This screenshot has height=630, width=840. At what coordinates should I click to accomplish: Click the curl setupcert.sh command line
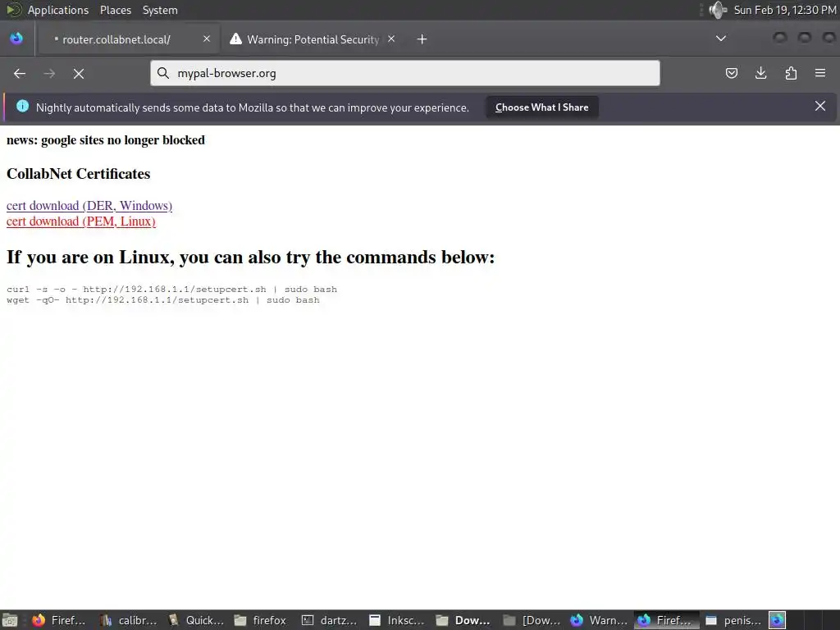click(x=171, y=290)
